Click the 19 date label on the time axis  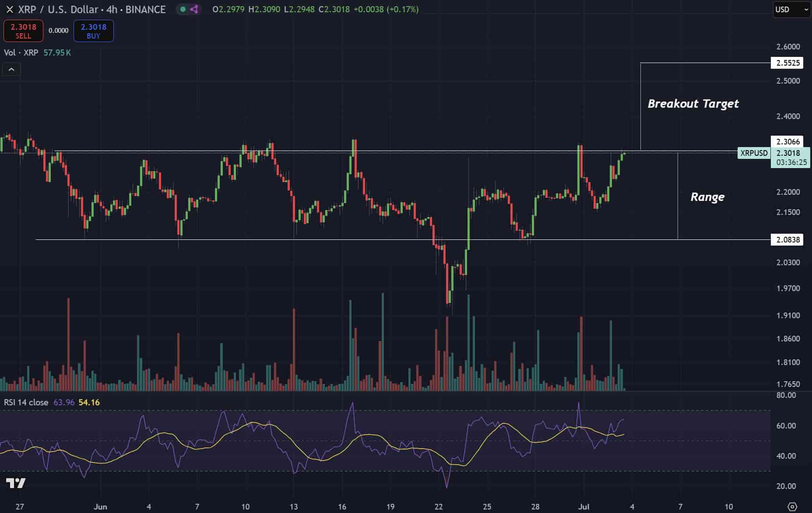tap(390, 507)
